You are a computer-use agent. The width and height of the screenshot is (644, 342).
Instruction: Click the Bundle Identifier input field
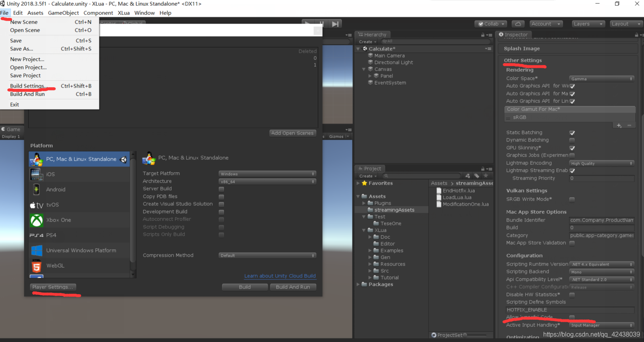[602, 220]
